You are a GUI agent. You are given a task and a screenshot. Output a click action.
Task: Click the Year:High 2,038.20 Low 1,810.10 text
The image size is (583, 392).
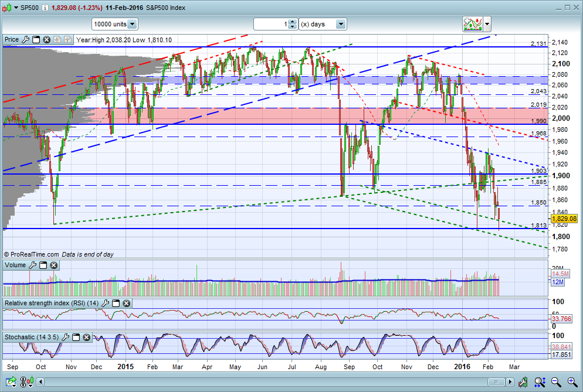pos(124,40)
